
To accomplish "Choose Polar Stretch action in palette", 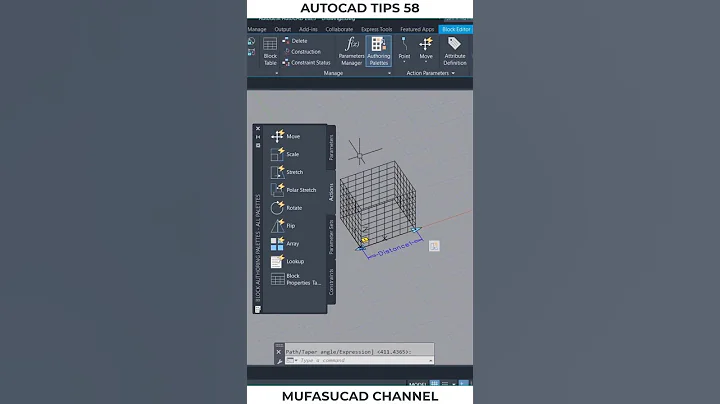I will [293, 190].
